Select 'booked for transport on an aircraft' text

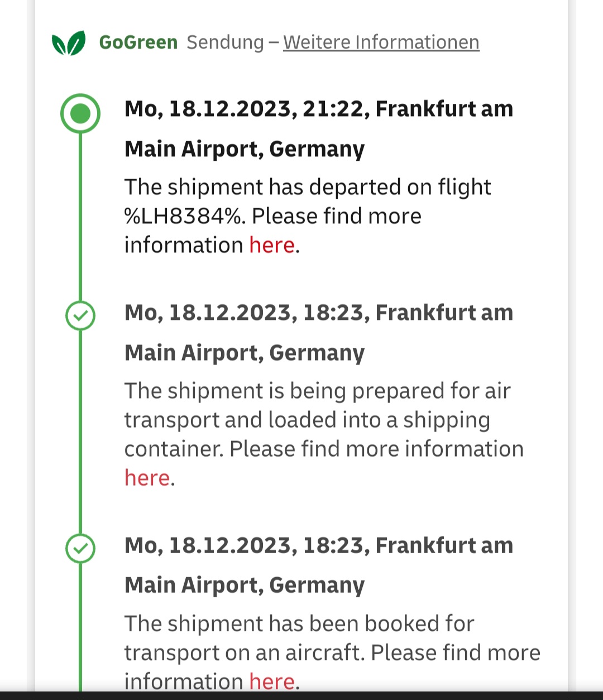click(332, 652)
